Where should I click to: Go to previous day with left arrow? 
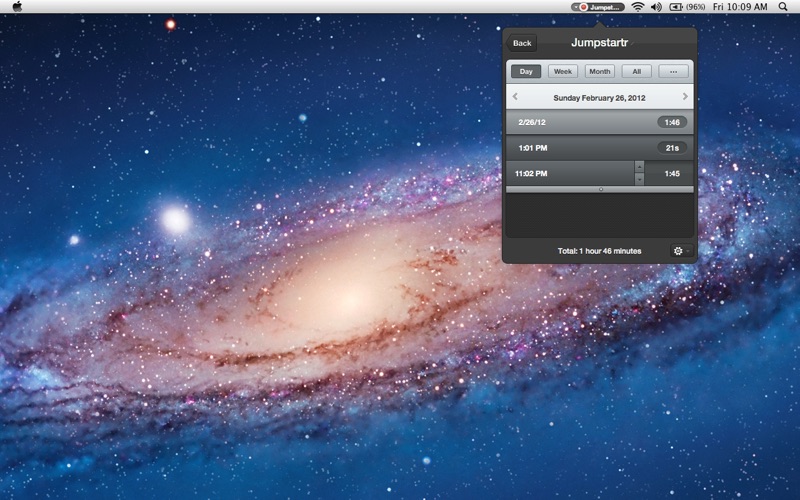[515, 97]
